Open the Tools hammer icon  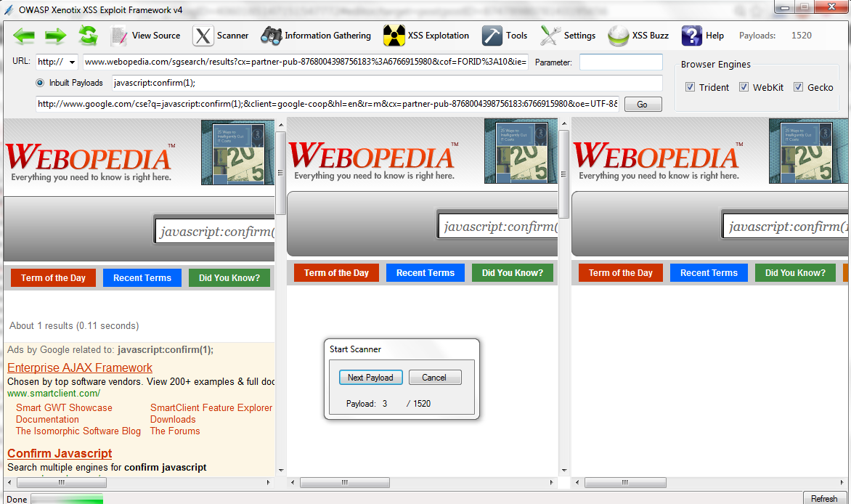point(492,36)
